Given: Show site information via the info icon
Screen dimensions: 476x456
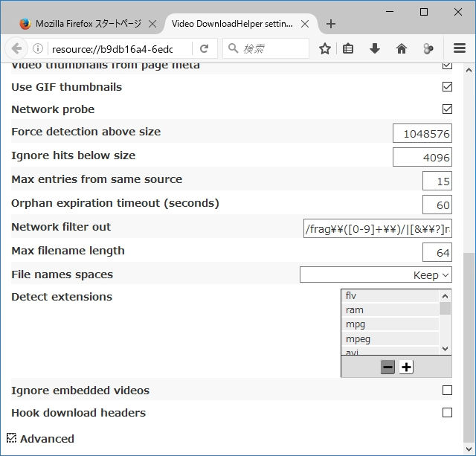Looking at the screenshot, I should (38, 48).
